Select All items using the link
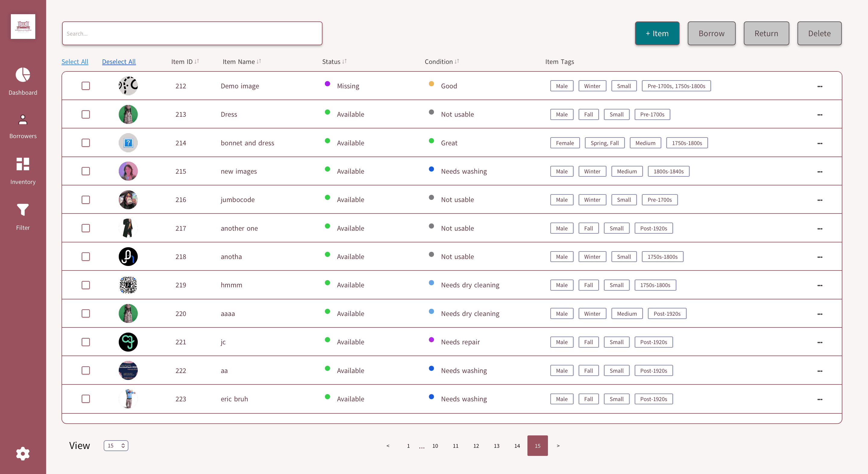This screenshot has width=868, height=474. point(75,62)
